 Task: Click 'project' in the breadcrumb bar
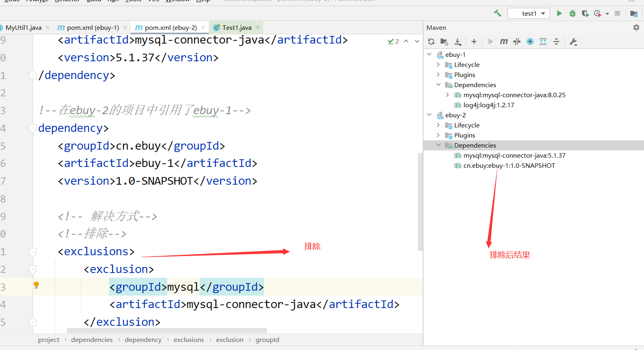point(48,340)
